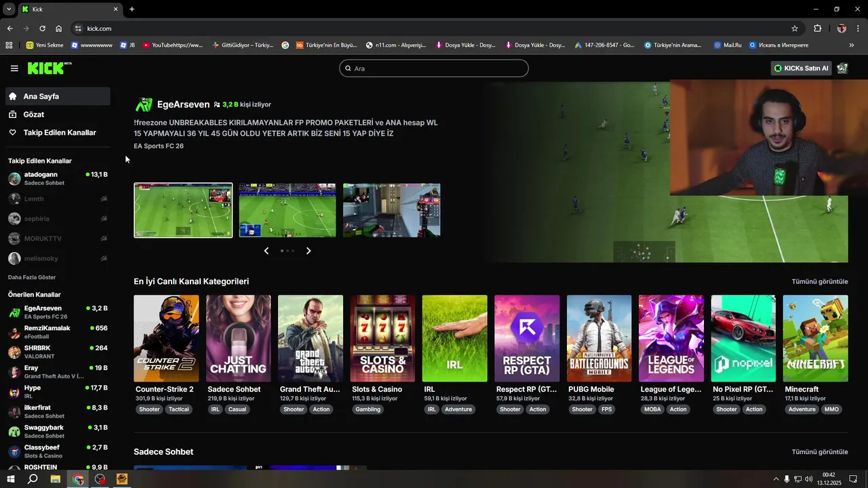Open Eray channel avatar

point(14,372)
